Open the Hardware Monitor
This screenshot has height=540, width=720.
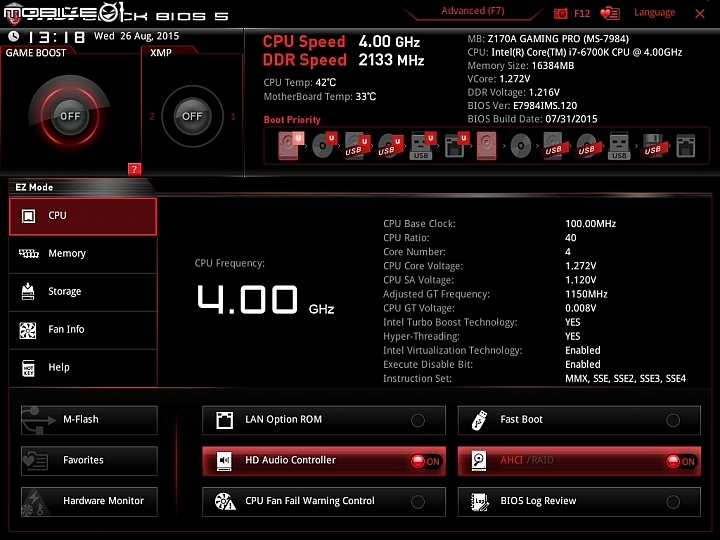[89, 501]
